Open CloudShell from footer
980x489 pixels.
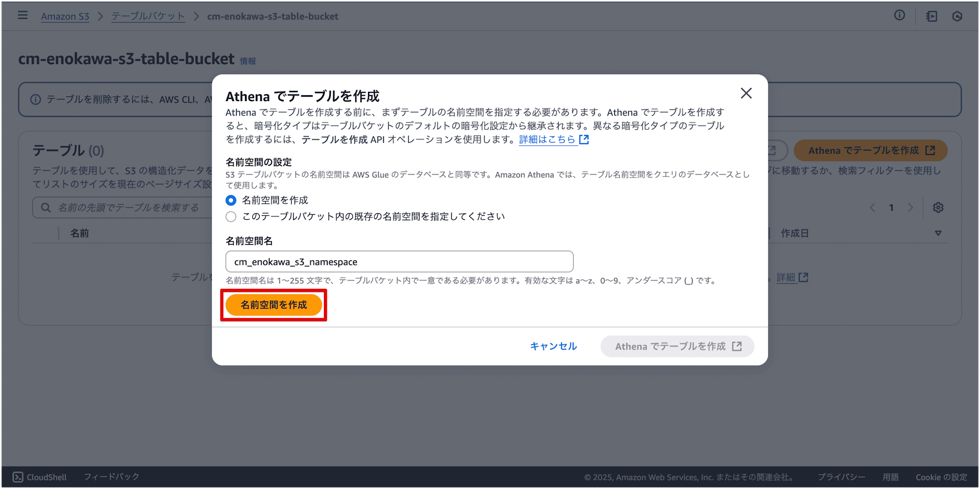coord(40,477)
